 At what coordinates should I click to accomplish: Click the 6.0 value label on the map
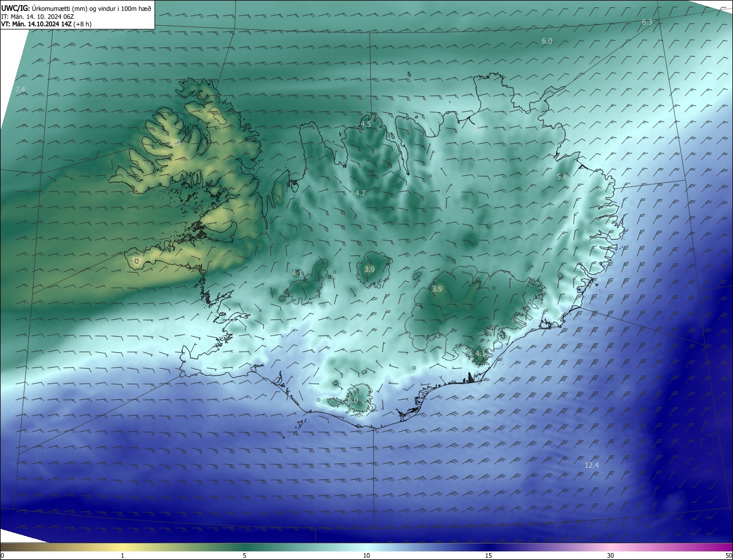tap(547, 41)
